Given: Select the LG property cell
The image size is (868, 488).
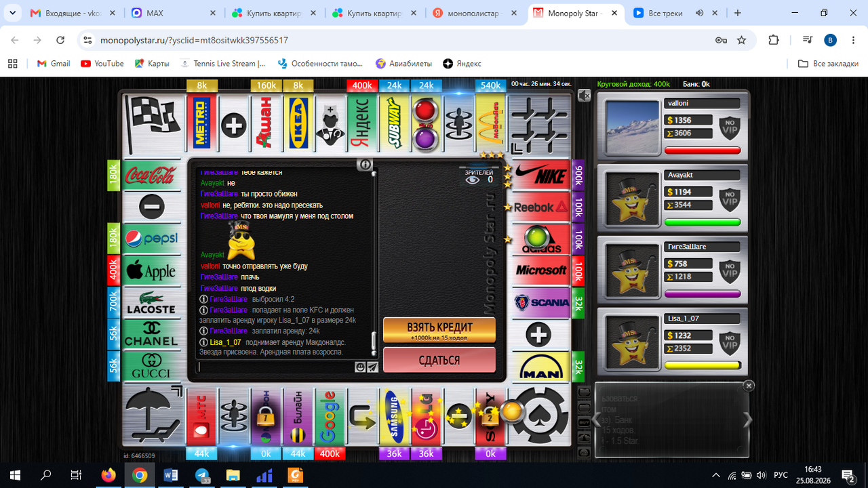Looking at the screenshot, I should pyautogui.click(x=426, y=416).
